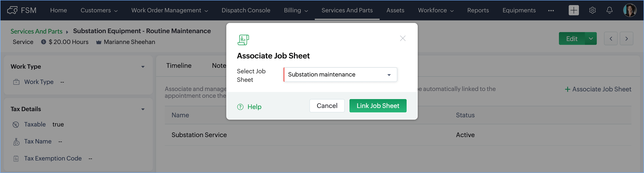Go to the next record arrow
This screenshot has height=173, width=644.
click(x=626, y=39)
